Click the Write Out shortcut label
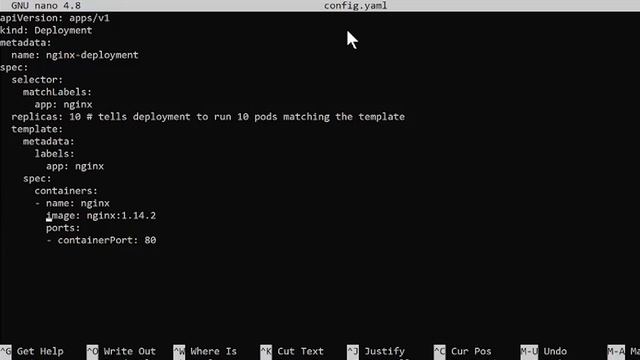640x360 pixels. coord(129,351)
